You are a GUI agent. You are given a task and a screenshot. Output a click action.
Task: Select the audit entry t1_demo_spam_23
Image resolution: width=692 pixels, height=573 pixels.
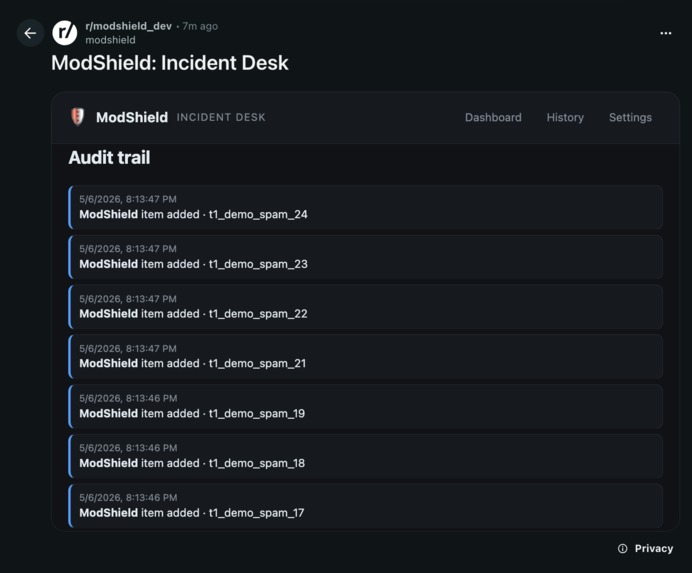(365, 257)
